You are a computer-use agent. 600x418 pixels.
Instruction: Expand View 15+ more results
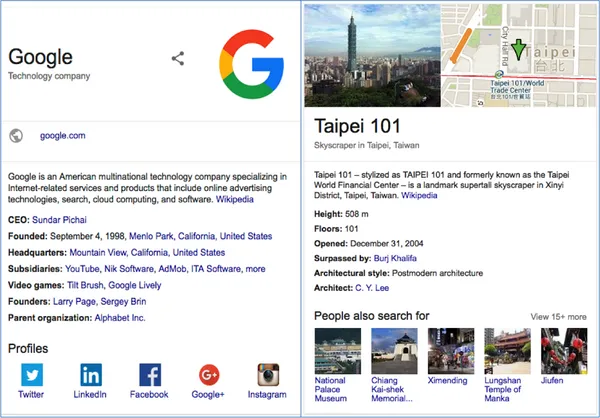(558, 317)
